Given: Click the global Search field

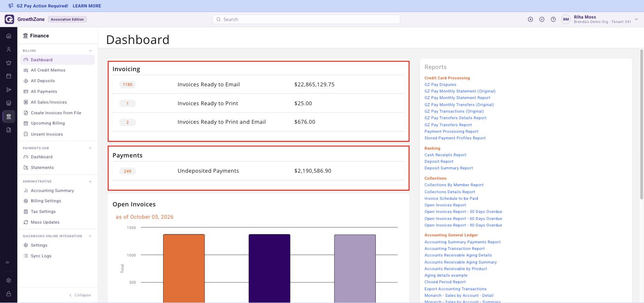Looking at the screenshot, I should point(306,19).
